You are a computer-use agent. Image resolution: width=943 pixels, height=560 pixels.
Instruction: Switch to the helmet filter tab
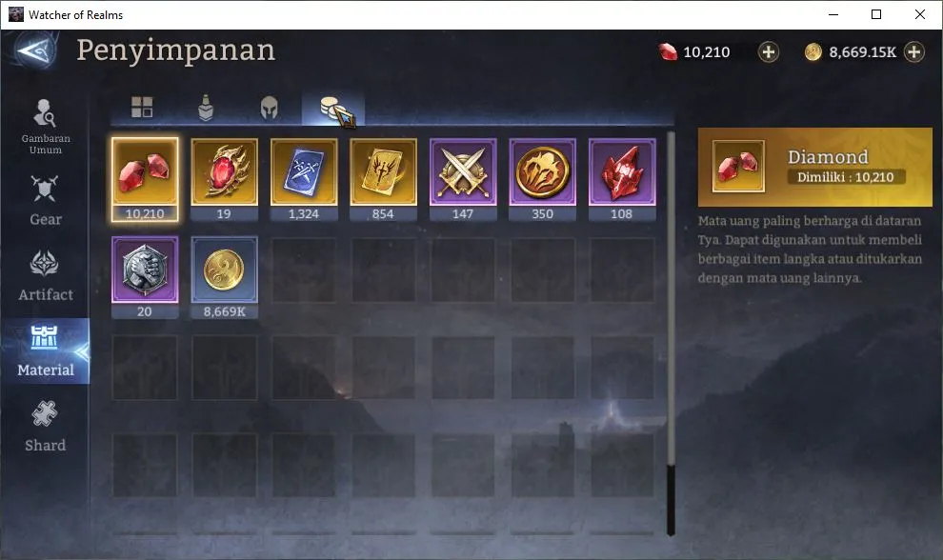[269, 108]
